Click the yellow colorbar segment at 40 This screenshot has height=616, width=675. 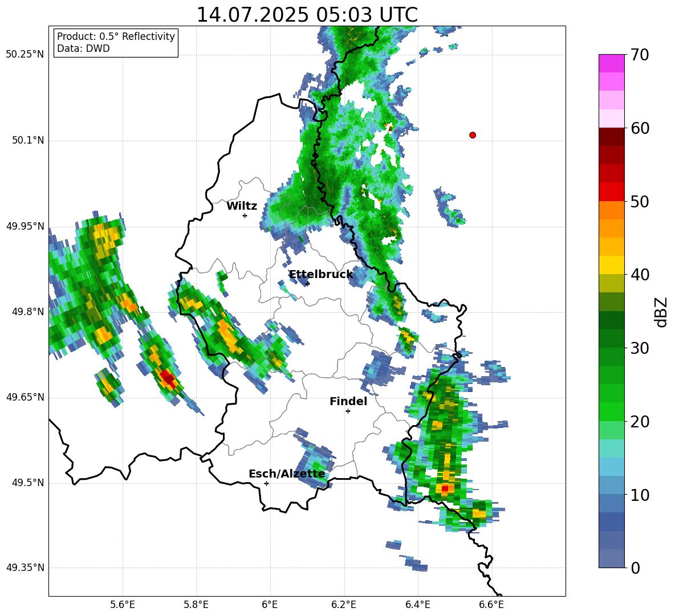(x=611, y=265)
